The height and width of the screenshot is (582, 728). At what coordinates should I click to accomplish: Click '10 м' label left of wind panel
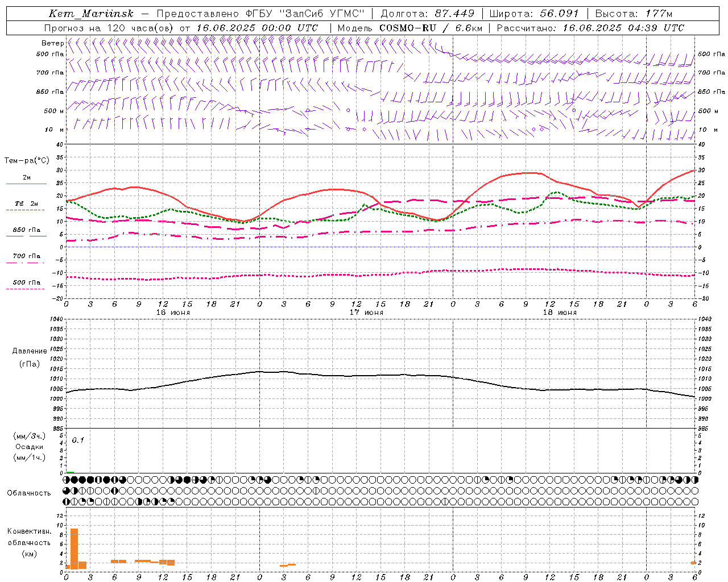click(55, 130)
